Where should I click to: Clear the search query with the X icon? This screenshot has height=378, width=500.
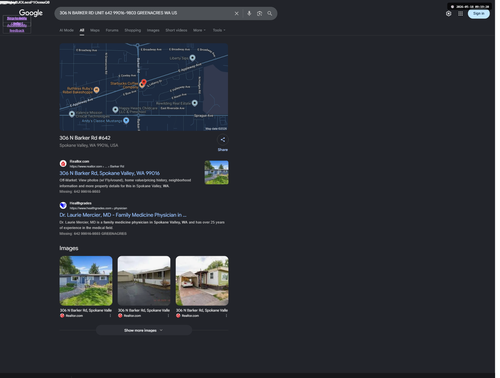[x=236, y=14]
